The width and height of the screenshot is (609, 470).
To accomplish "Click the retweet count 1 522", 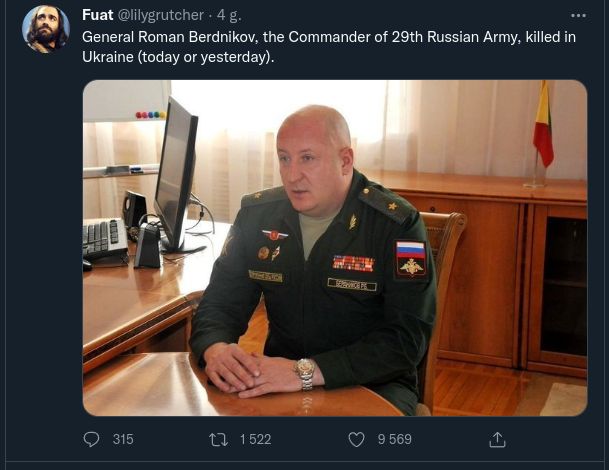I will coord(256,439).
